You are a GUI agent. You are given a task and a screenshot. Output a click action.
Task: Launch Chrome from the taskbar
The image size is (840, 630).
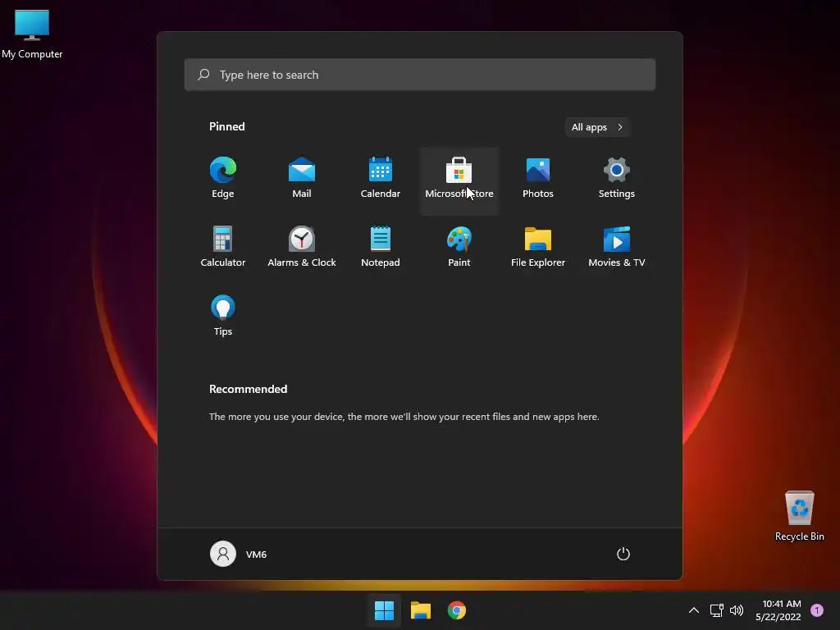click(457, 610)
